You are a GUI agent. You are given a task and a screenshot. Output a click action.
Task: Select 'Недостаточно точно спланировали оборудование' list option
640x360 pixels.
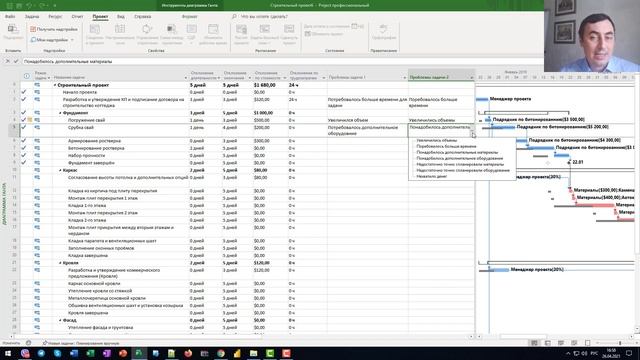click(x=463, y=170)
